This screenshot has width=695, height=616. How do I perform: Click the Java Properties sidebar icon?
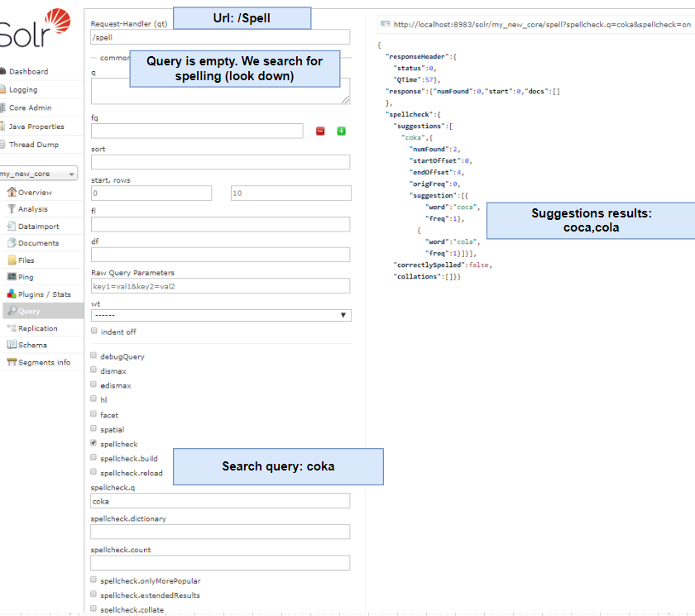2,127
